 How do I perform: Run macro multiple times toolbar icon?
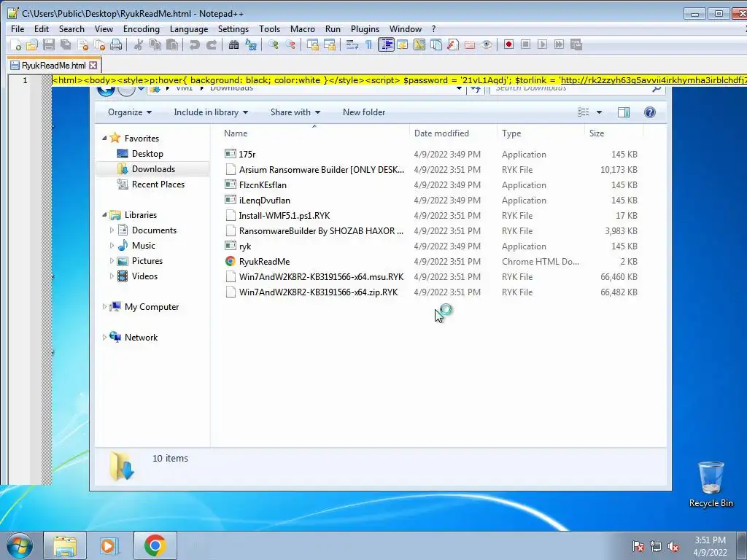coord(559,44)
